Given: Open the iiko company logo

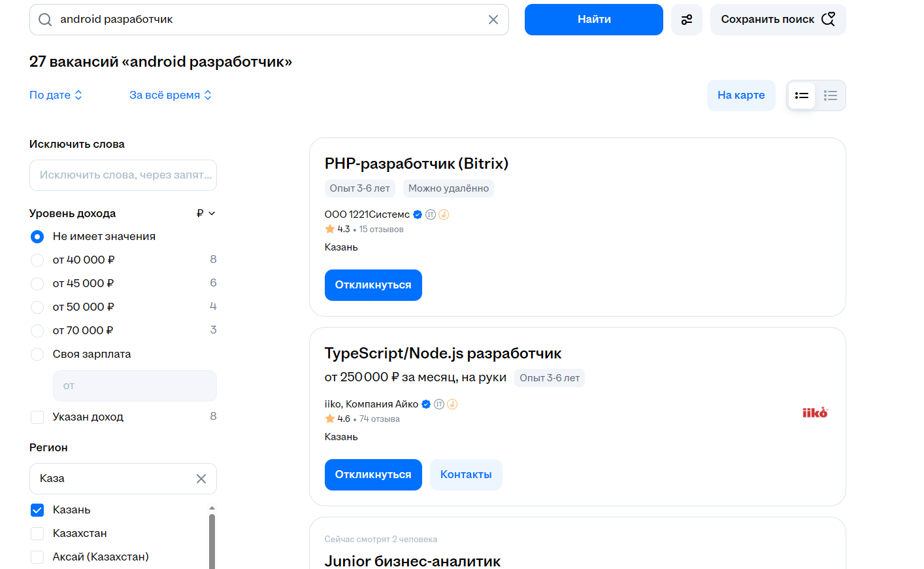Looking at the screenshot, I should click(814, 413).
